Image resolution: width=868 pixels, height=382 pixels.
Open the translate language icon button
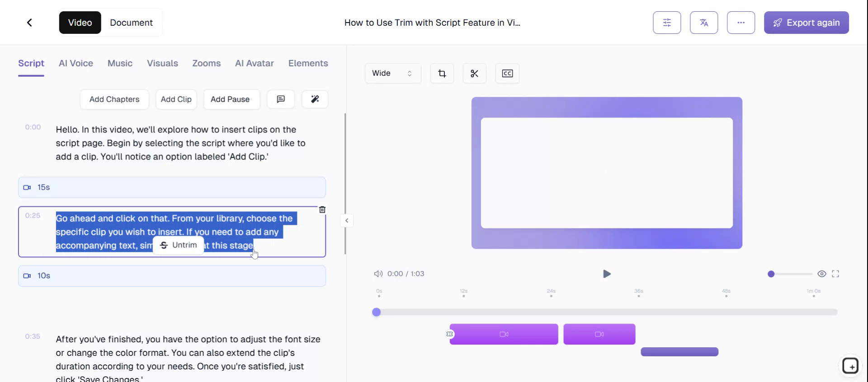[704, 23]
